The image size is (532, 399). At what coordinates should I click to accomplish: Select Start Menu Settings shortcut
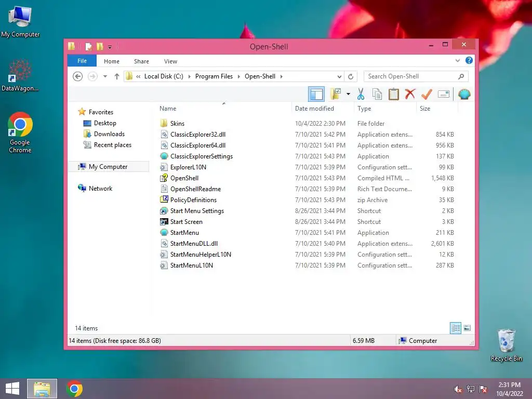coord(197,211)
